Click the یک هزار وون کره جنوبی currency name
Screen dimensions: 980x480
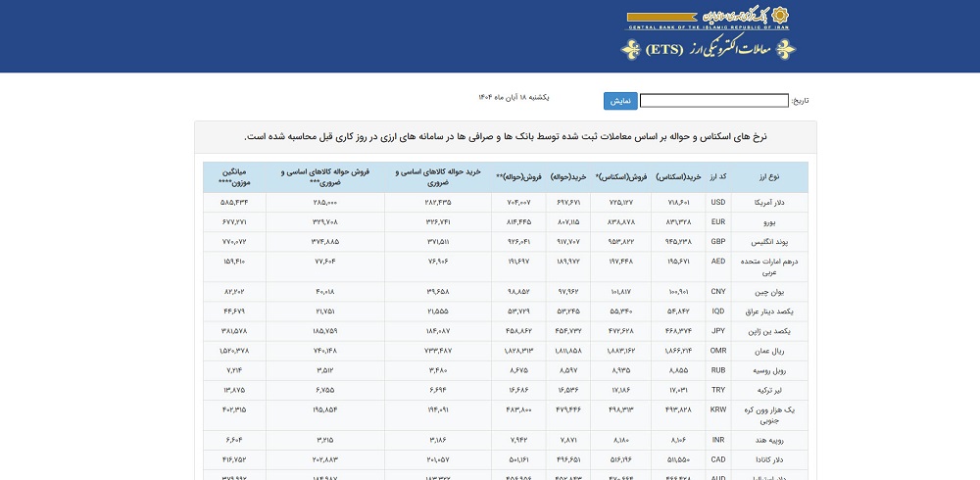click(771, 415)
